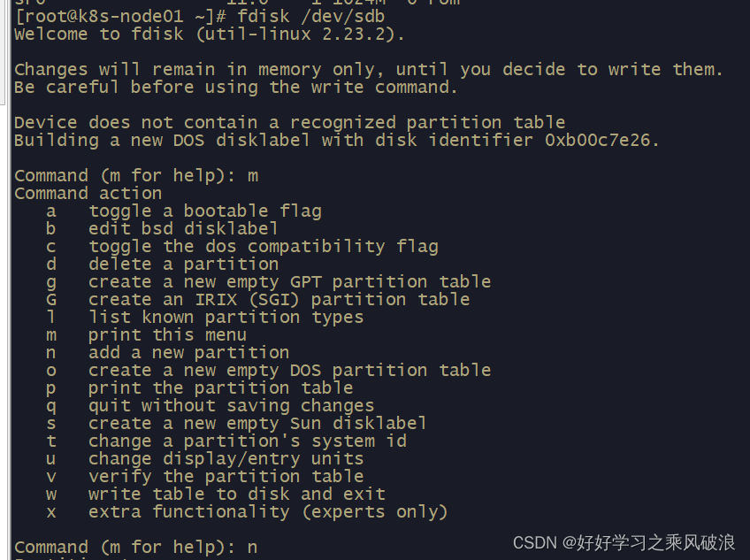Screen dimensions: 750x560
Task: Click the disk identifier 0xb00c7e26
Action: coord(597,141)
